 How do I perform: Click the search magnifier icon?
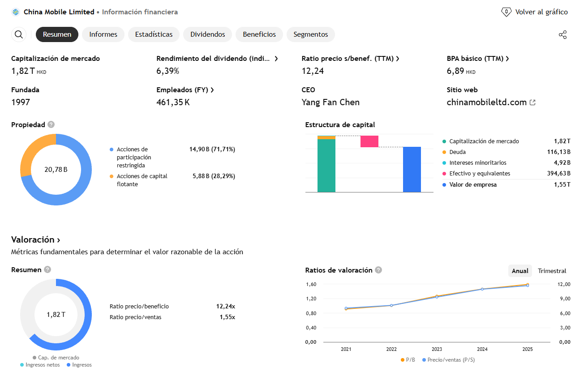(x=19, y=34)
